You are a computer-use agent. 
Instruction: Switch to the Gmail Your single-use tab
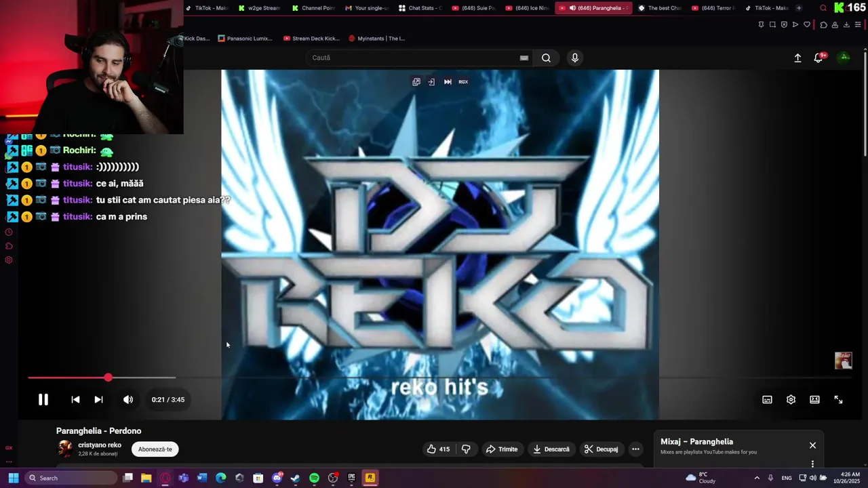point(366,8)
